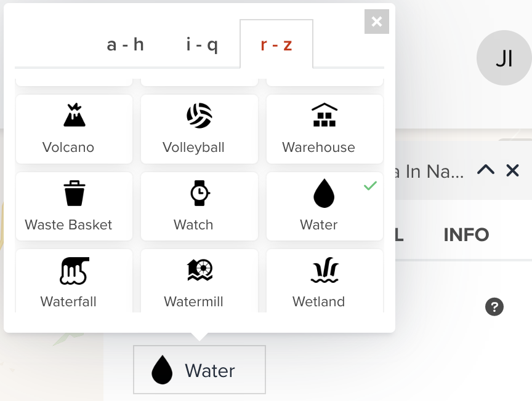
Task: Select the Watermill icon
Action: (199, 280)
